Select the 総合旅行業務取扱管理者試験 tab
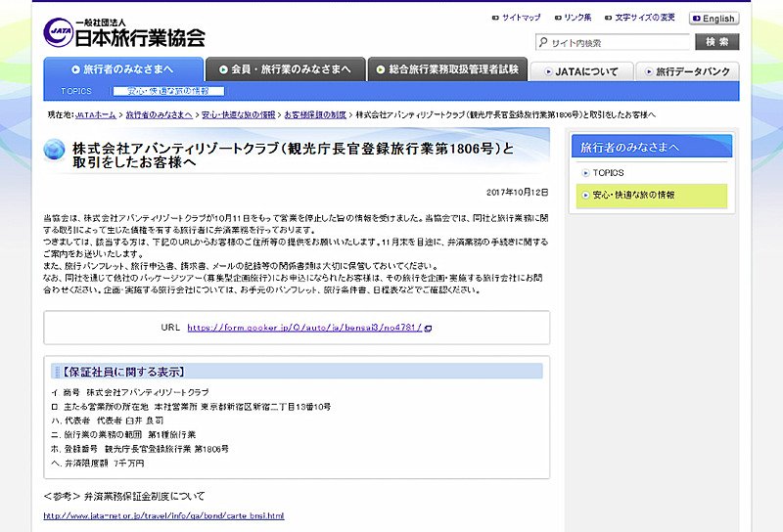Image resolution: width=783 pixels, height=532 pixels. (447, 69)
